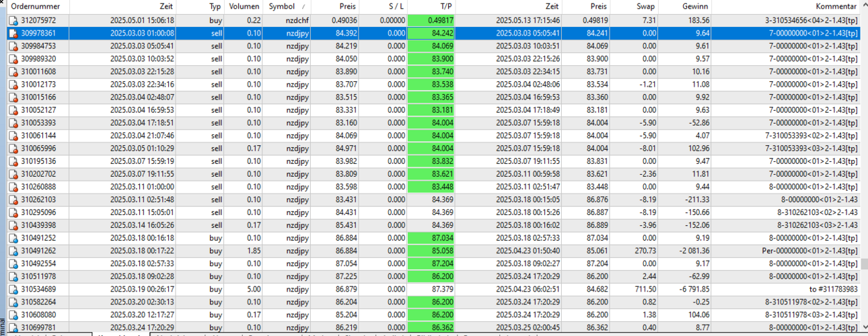This screenshot has height=336, width=868.
Task: Click the order icon beside 309984753
Action: click(13, 46)
